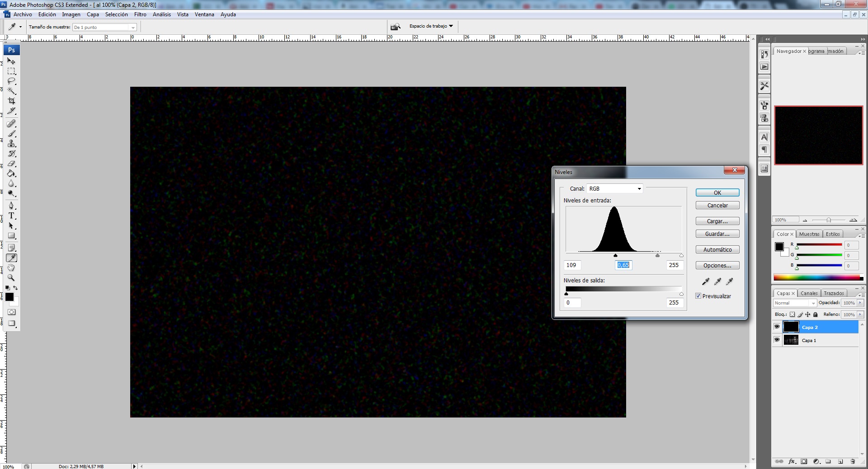The height and width of the screenshot is (469, 868).
Task: Open the Canal RGB dropdown
Action: [x=615, y=188]
